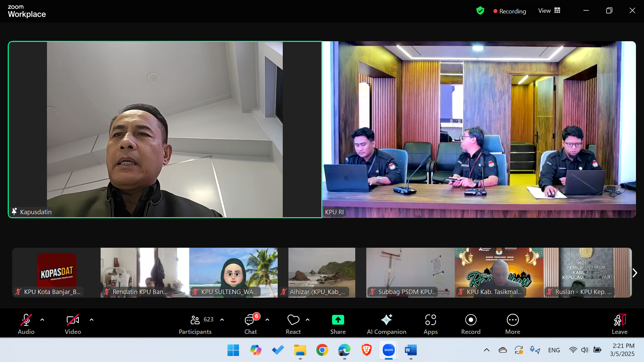The height and width of the screenshot is (362, 644).
Task: Expand chat options arrow
Action: click(x=267, y=320)
